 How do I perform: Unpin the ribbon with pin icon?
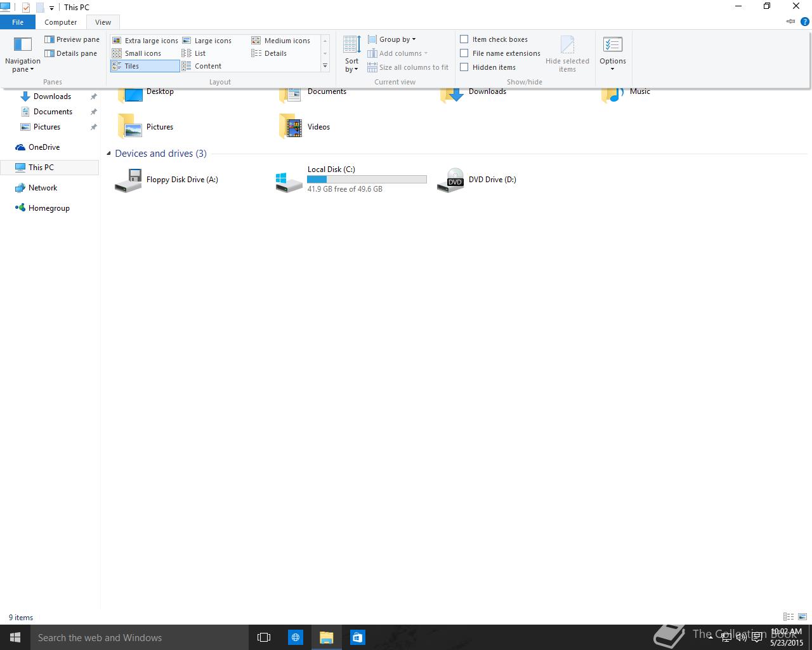[790, 22]
